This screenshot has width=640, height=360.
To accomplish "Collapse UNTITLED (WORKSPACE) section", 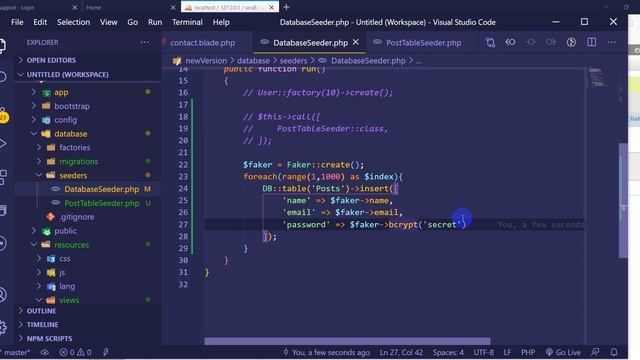I will click(88, 74).
